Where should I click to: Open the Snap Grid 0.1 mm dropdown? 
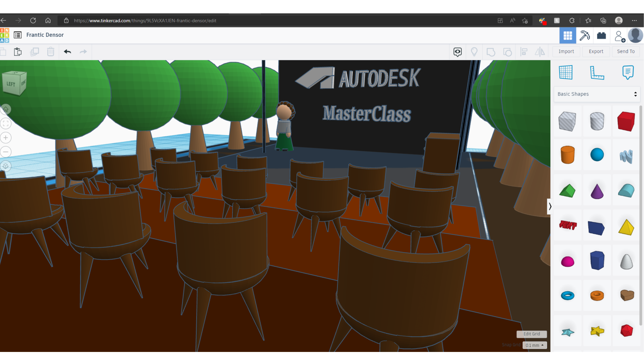[x=534, y=345]
